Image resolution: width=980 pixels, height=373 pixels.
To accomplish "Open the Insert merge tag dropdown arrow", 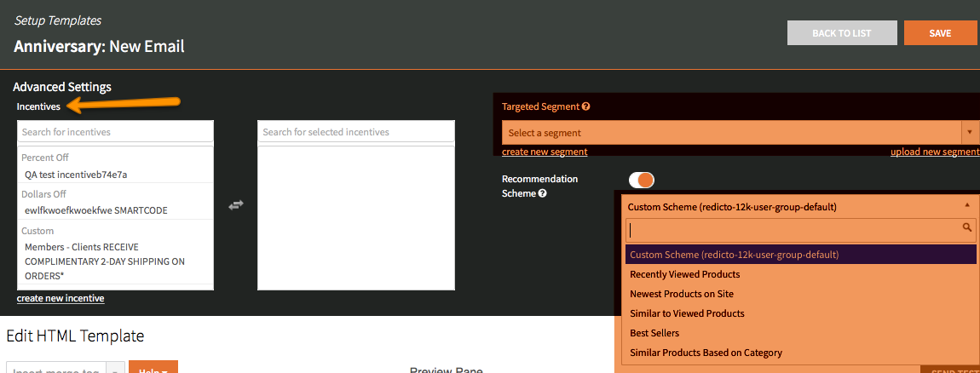I will [x=116, y=370].
